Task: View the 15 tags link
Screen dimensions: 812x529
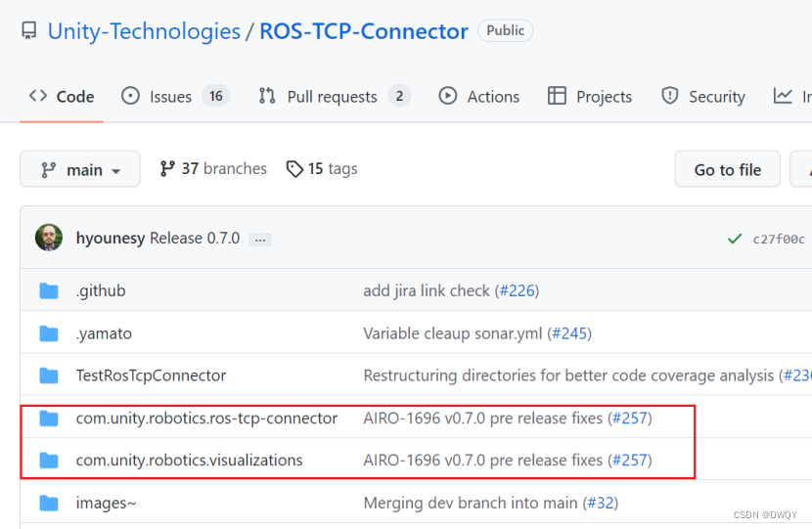Action: click(322, 169)
